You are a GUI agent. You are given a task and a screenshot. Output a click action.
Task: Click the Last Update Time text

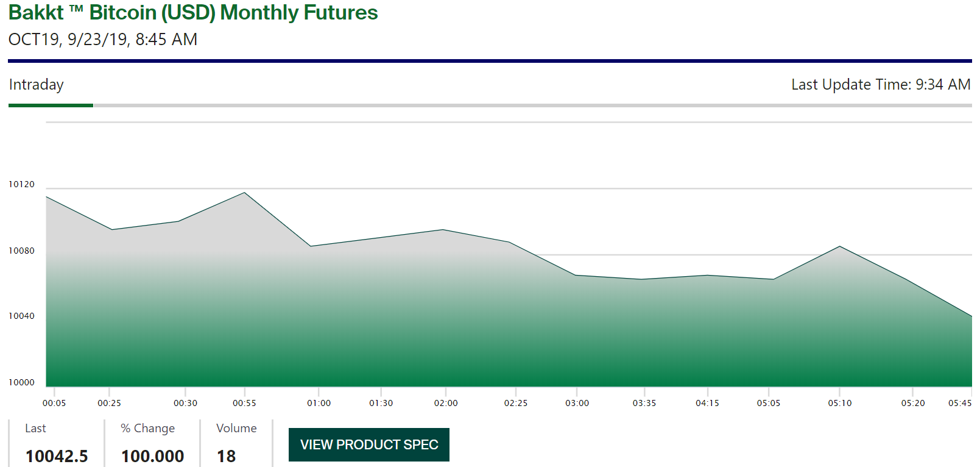coord(880,85)
